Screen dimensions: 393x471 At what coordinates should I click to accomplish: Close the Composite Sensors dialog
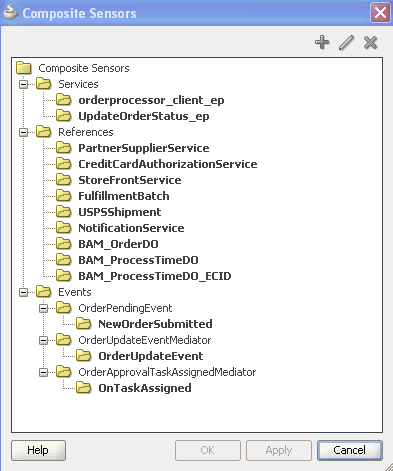(380, 13)
